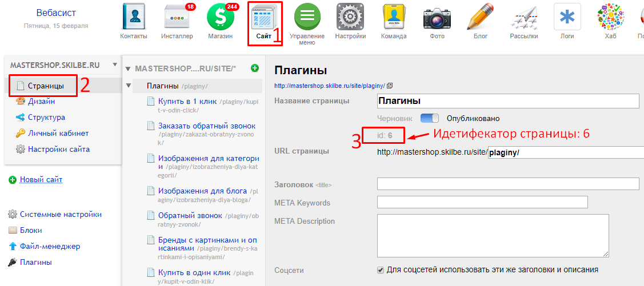Click the page icon beside Обратный звонок
Viewport: 644px width, 286px height.
point(150,215)
